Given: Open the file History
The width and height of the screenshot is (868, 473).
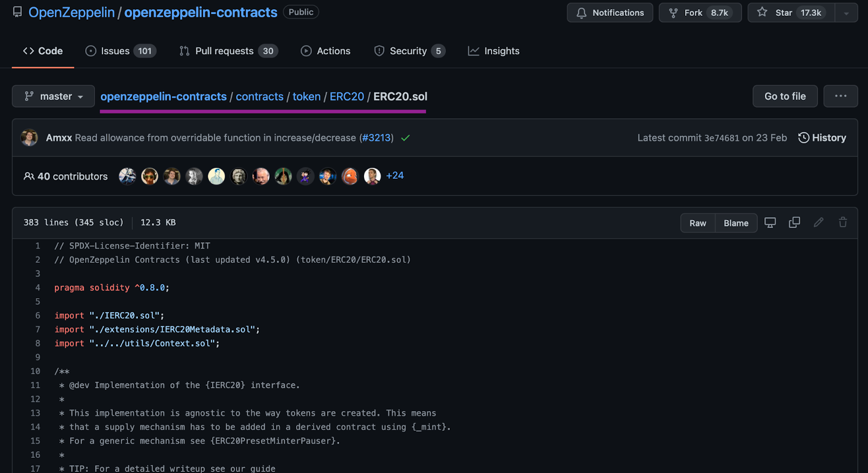Looking at the screenshot, I should (822, 138).
